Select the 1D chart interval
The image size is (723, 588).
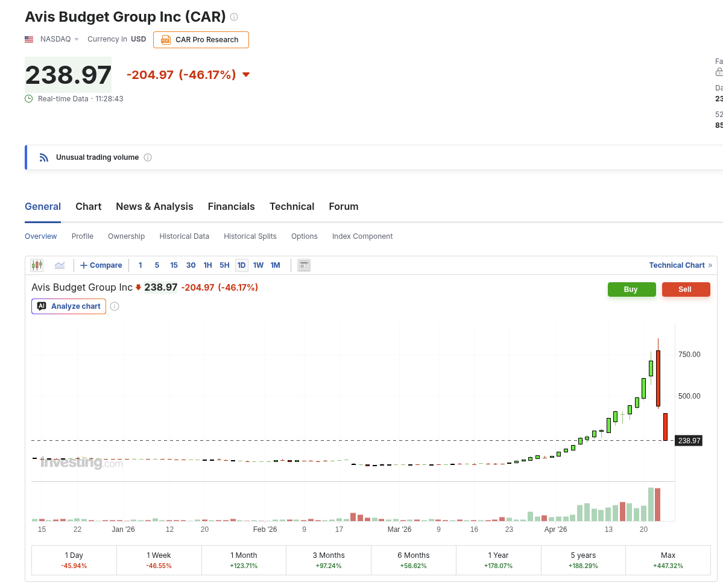[x=242, y=265]
